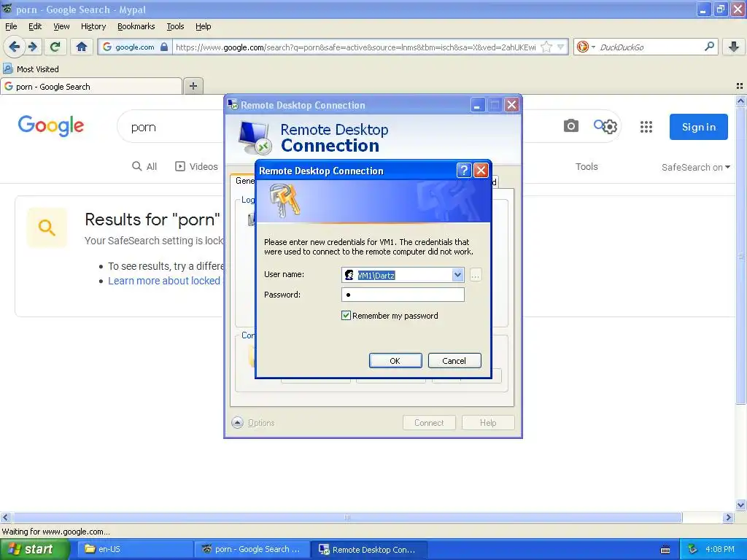Screen dimensions: 747x560
Task: Click the browser Forward arrow button
Action: (x=32, y=47)
